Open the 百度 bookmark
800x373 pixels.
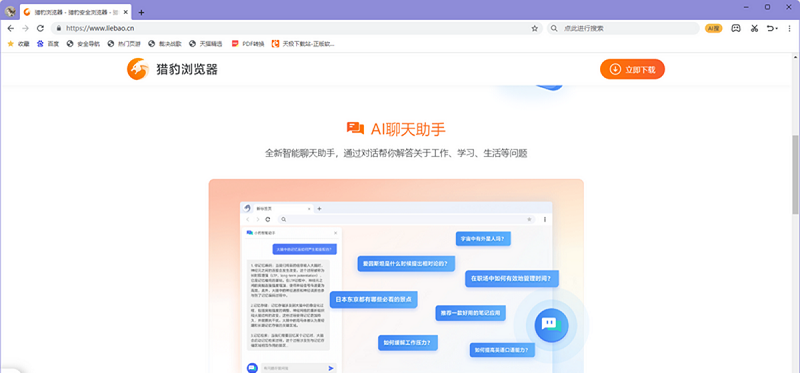(48, 44)
